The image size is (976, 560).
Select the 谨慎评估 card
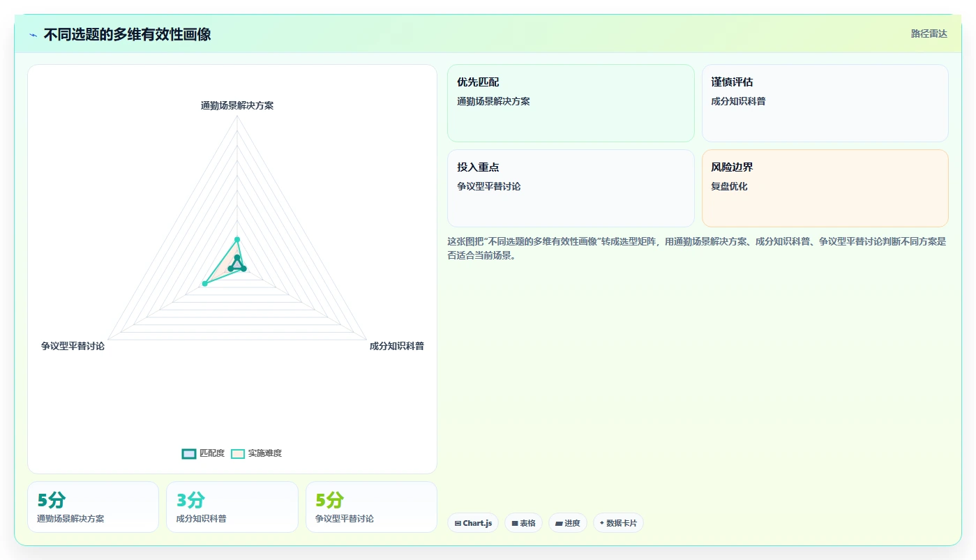tap(825, 103)
